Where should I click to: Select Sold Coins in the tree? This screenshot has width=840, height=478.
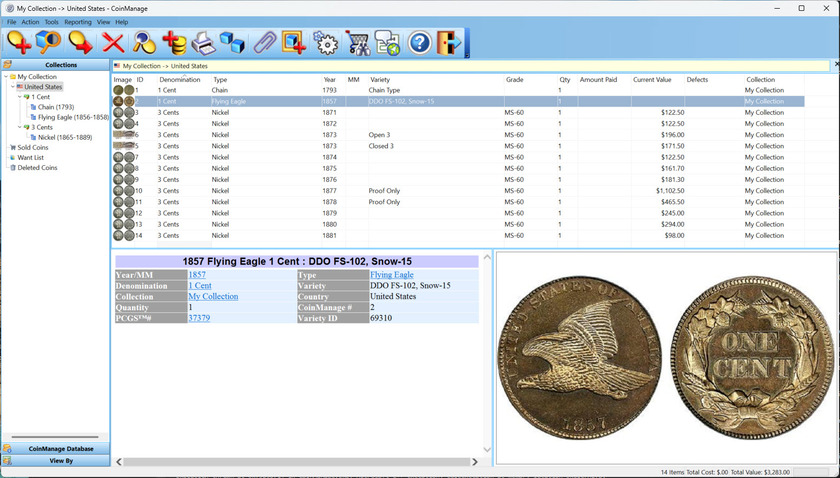[33, 147]
